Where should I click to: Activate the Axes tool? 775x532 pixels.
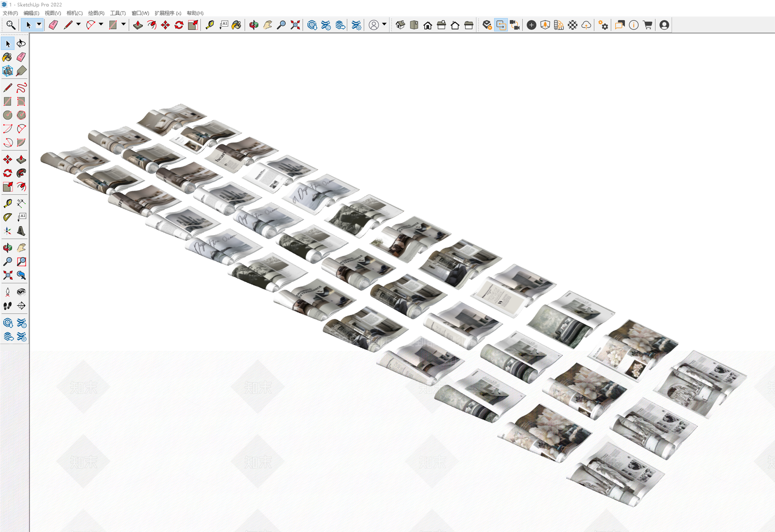tap(8, 231)
